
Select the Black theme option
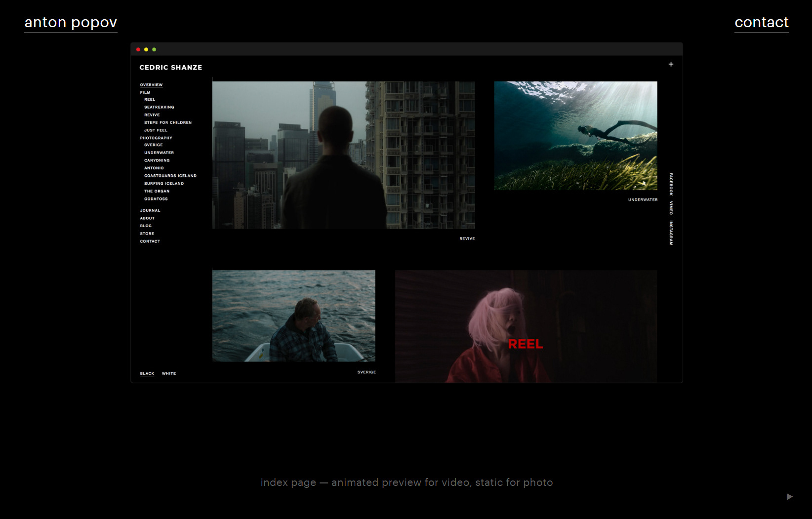point(147,373)
